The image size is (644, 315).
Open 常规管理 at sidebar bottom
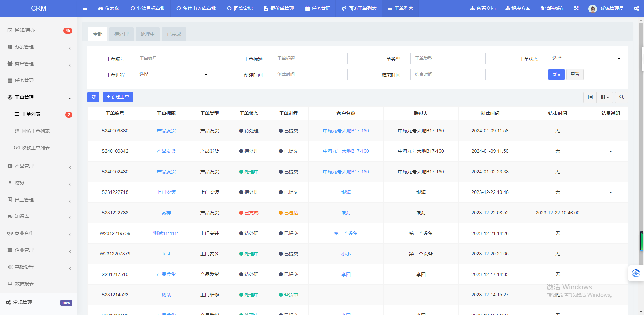tap(39, 302)
